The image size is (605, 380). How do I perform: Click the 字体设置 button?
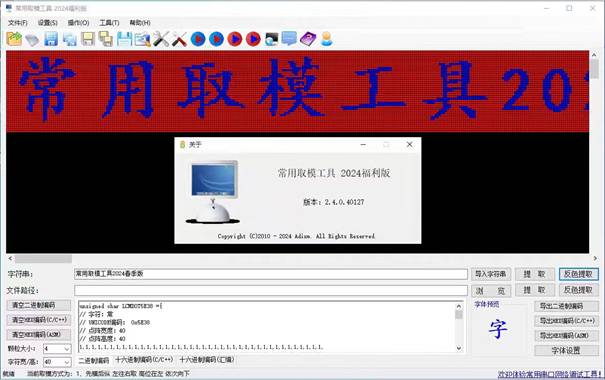pos(566,351)
